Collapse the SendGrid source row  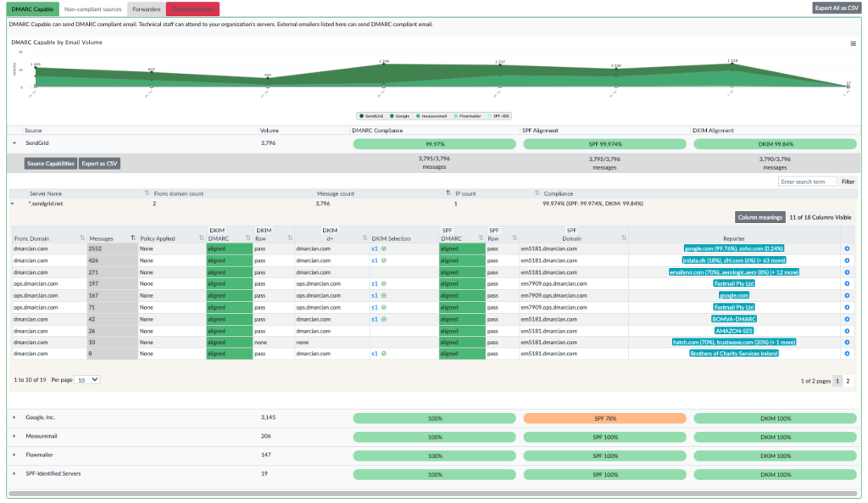click(x=14, y=143)
